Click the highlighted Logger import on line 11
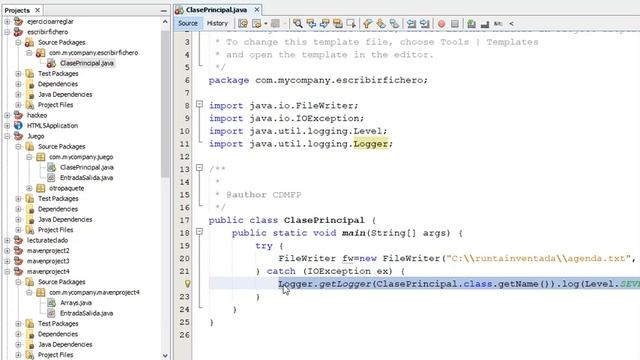This screenshot has width=640, height=360. pos(371,144)
